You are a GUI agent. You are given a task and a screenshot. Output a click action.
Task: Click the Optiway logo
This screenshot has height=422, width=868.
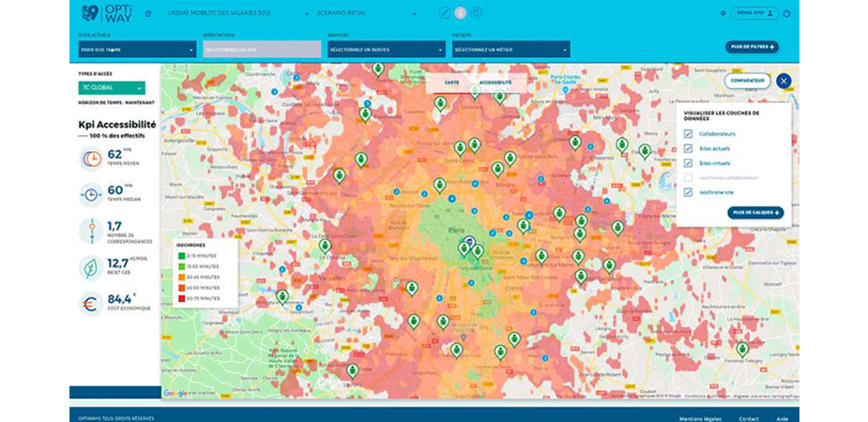click(x=99, y=13)
